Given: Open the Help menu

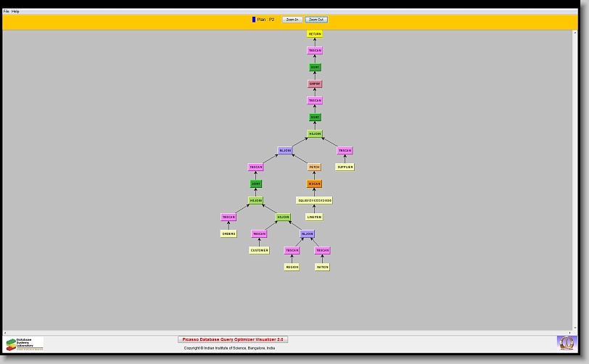Looking at the screenshot, I should 15,12.
